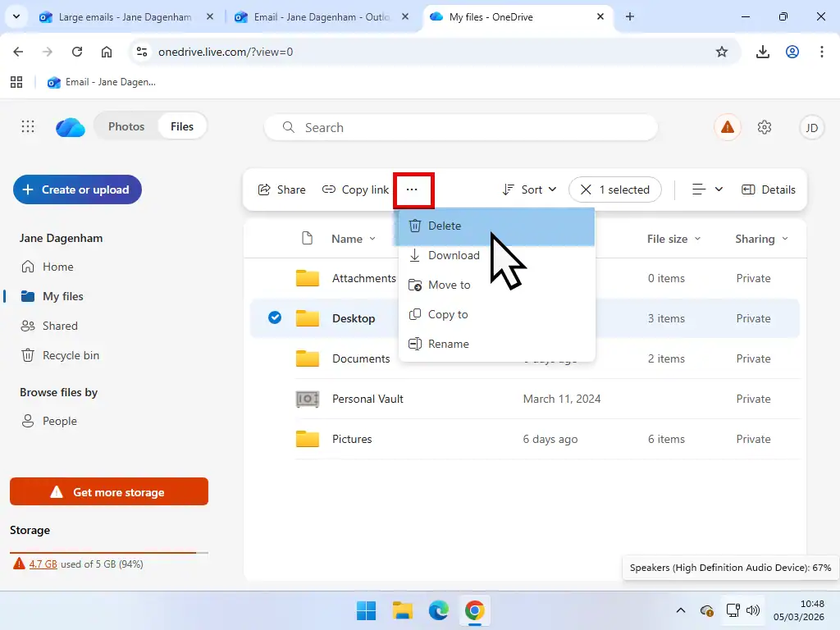840x630 pixels.
Task: Open the Details pane
Action: (x=769, y=189)
